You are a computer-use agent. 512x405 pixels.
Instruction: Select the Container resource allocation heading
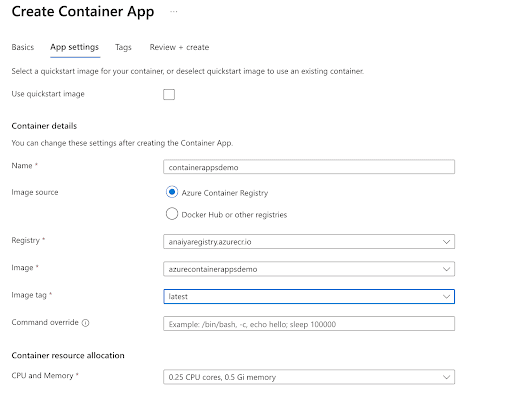(x=68, y=355)
